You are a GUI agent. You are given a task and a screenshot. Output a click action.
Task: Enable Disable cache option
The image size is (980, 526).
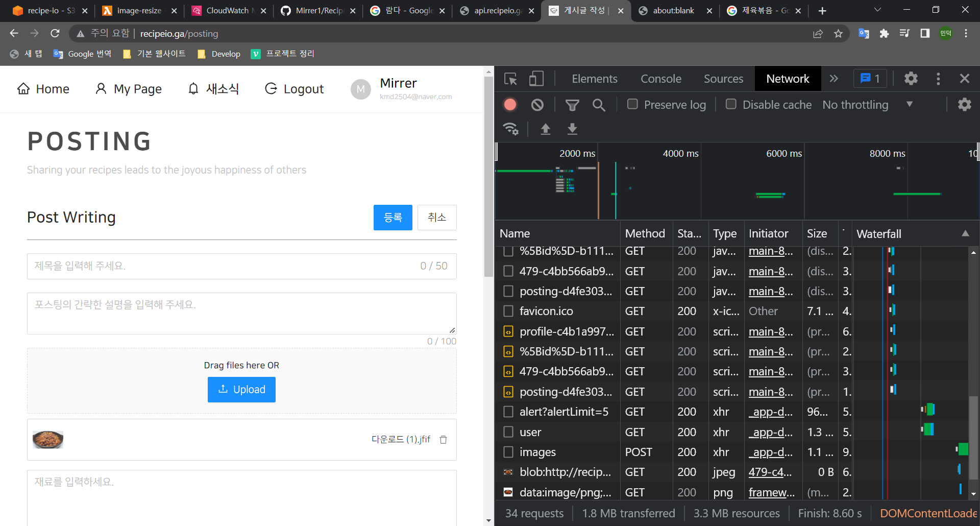coord(731,104)
